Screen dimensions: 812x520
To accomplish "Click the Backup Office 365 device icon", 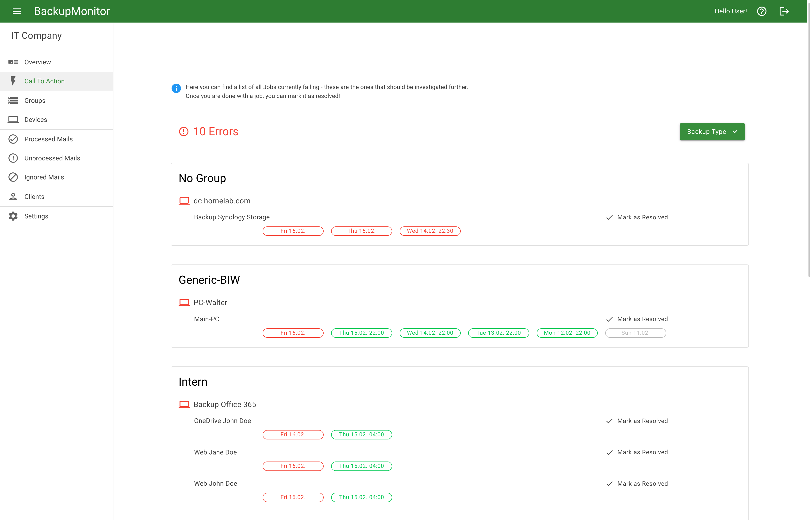I will (x=184, y=404).
